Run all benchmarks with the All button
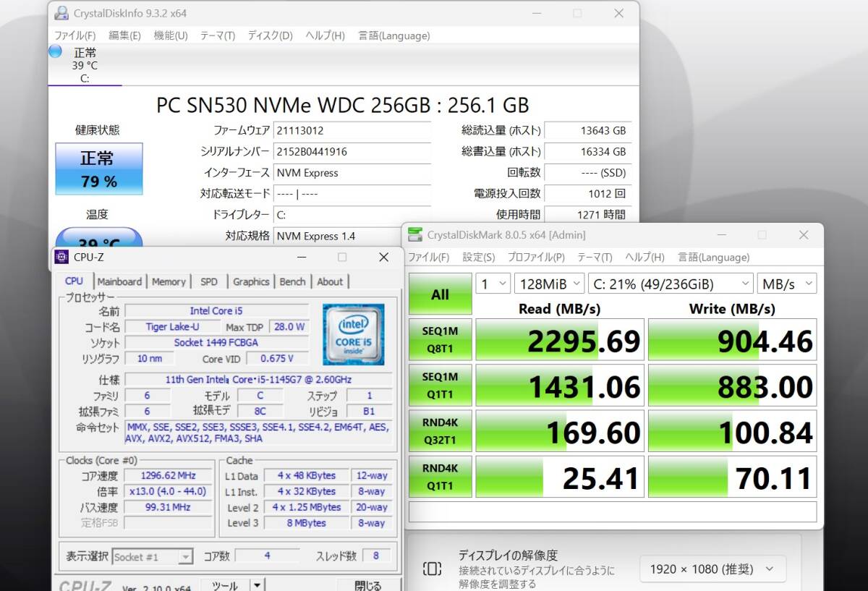 [x=440, y=294]
